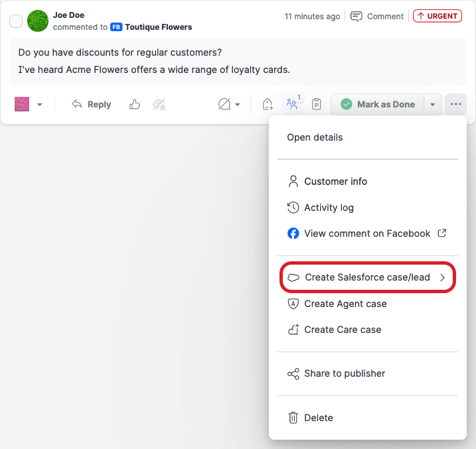Select Customer info from the menu
This screenshot has width=476, height=449.
coord(335,181)
